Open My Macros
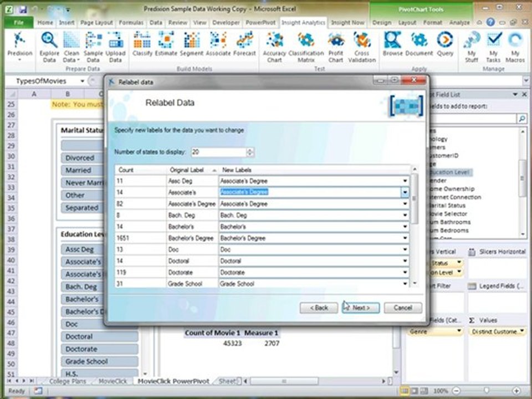532x399 pixels. coord(515,47)
